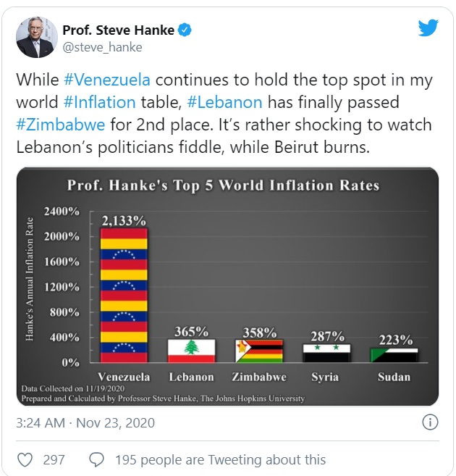The width and height of the screenshot is (456, 476).
Task: Open the #Venezuela hashtag
Action: click(107, 80)
